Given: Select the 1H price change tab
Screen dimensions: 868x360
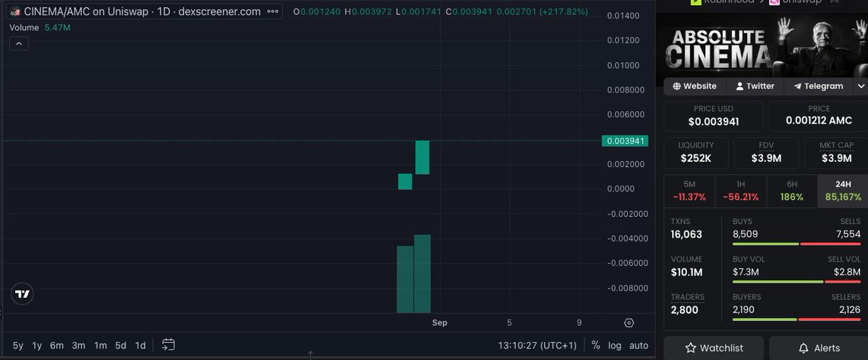Looking at the screenshot, I should click(740, 191).
